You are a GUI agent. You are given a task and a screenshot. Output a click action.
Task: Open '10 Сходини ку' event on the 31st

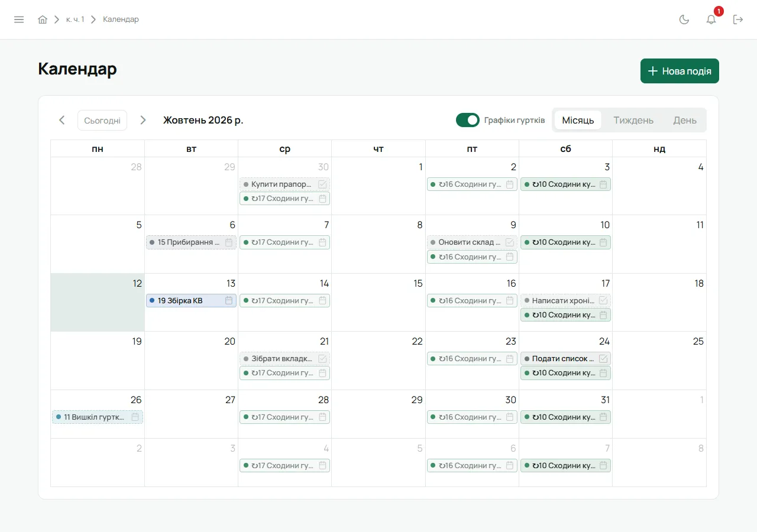565,417
